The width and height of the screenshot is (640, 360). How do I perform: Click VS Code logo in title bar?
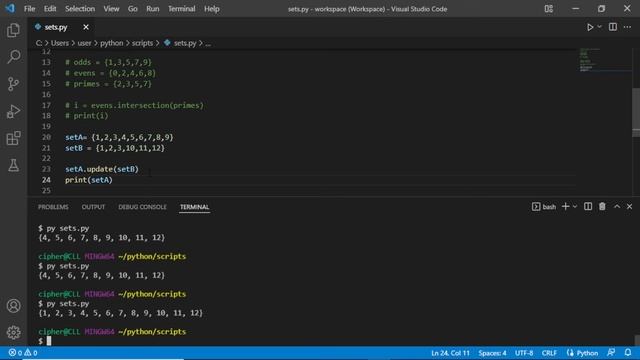tap(10, 8)
